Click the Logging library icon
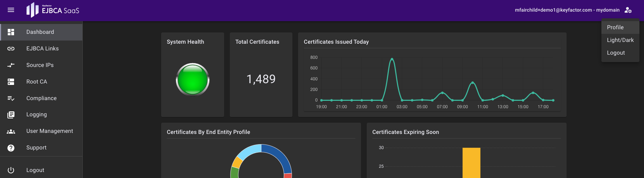Viewport: 644px width, 178px height. coord(11,115)
